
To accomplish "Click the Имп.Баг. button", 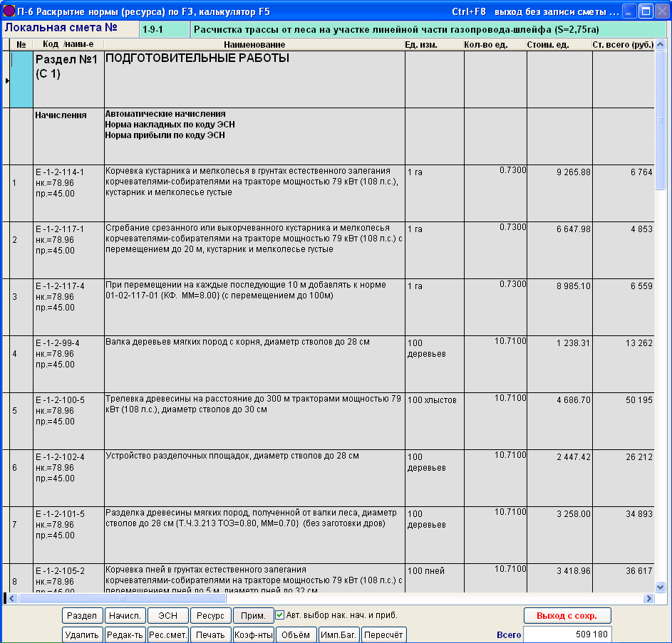I will point(339,634).
